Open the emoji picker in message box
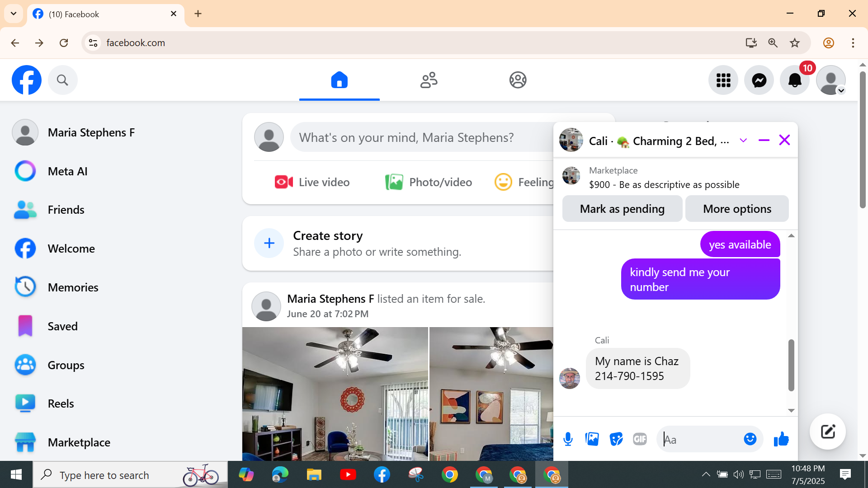 [x=750, y=439]
